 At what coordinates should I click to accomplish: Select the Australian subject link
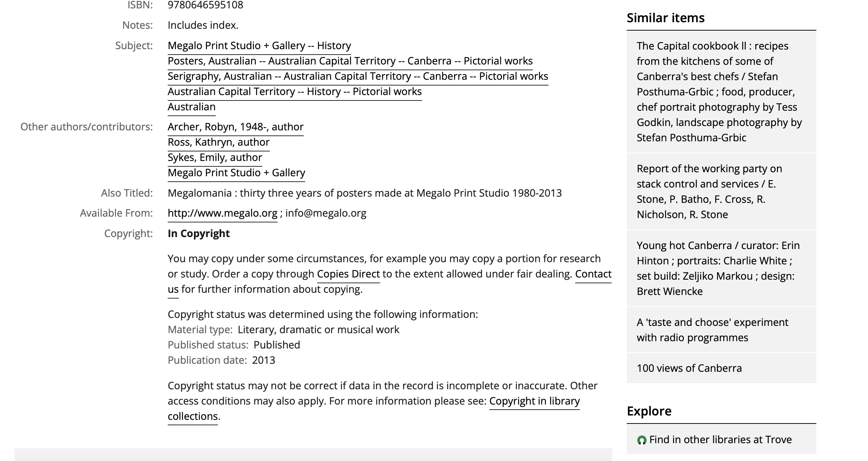192,107
